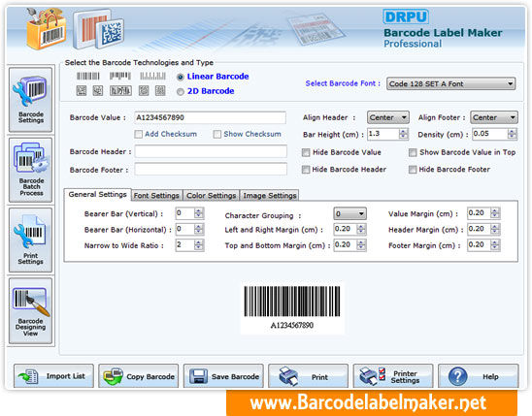Screen dimensions: 532x416
Task: Open the Select Barcode Font dropdown
Action: point(450,83)
